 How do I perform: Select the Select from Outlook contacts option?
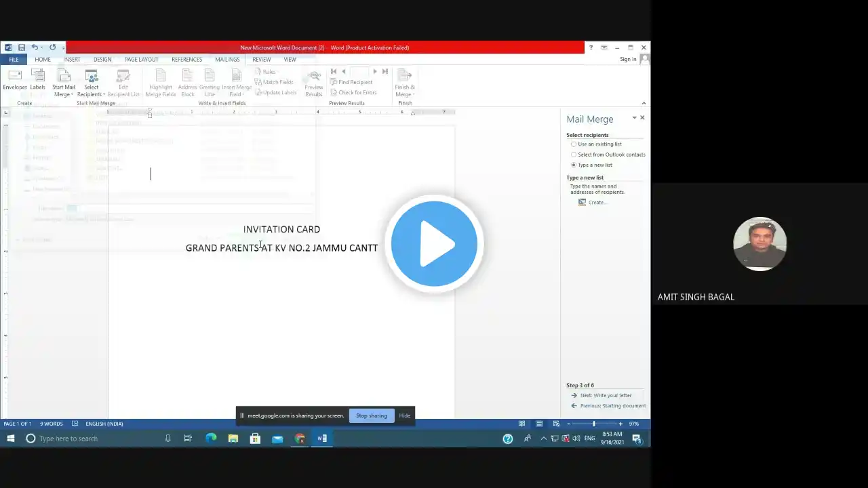click(608, 155)
